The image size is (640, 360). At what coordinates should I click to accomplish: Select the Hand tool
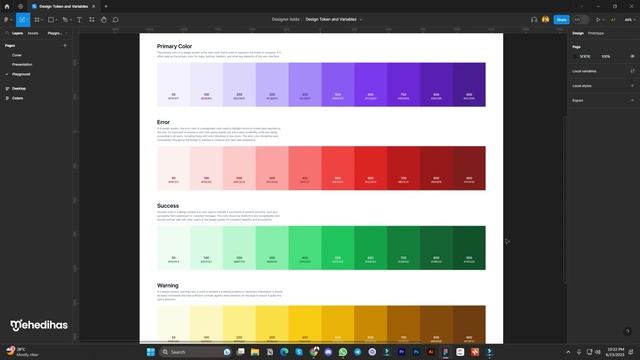pos(104,20)
